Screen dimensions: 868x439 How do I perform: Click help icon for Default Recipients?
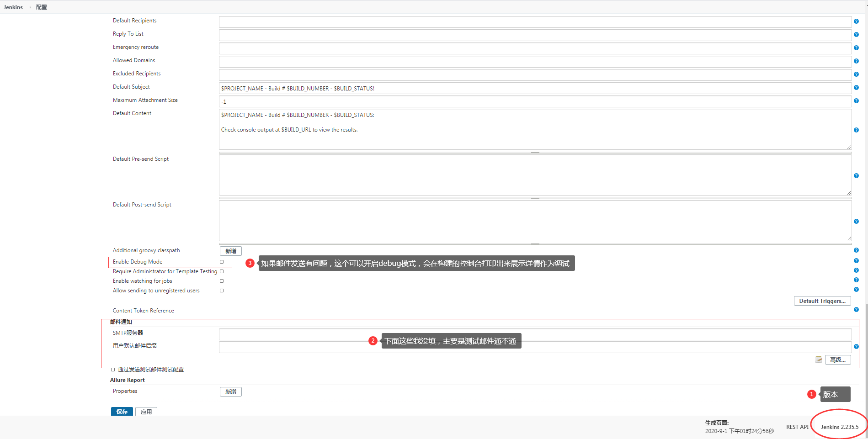(x=856, y=21)
